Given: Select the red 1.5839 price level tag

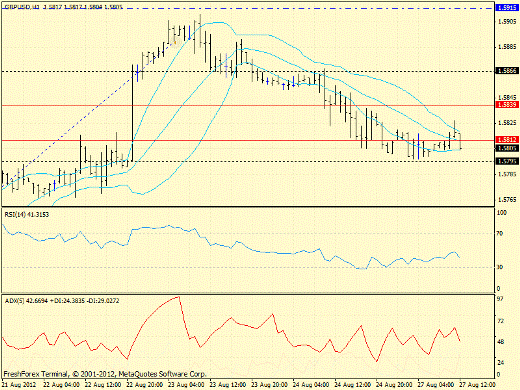Looking at the screenshot, I should click(507, 105).
